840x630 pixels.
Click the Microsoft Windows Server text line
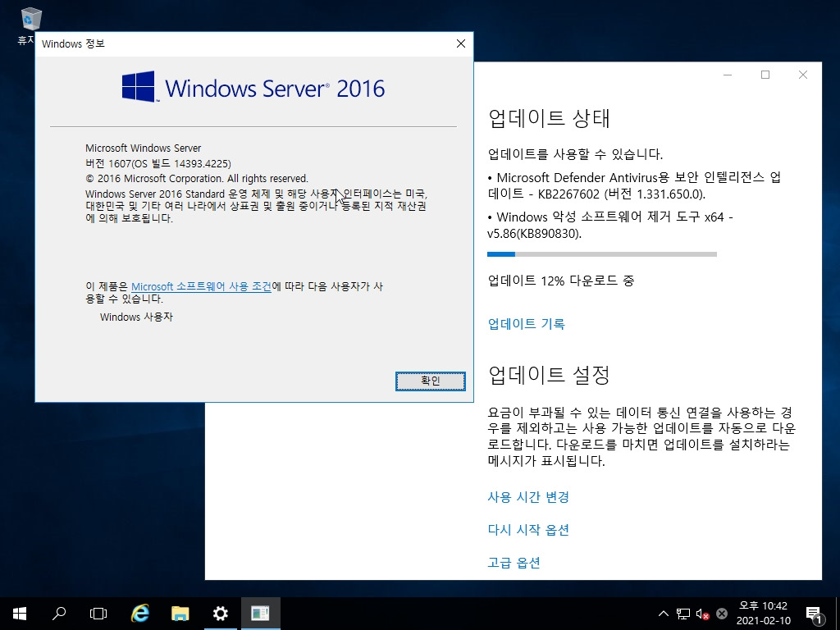tap(143, 148)
